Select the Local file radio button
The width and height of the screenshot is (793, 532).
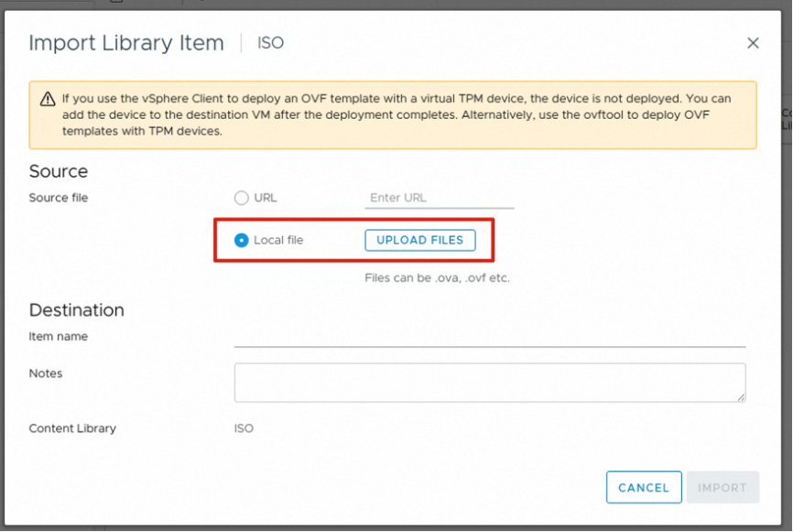pos(242,240)
